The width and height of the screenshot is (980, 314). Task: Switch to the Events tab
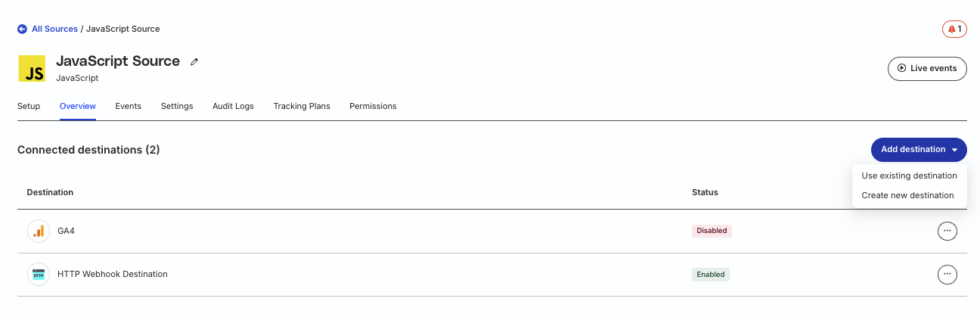coord(129,106)
